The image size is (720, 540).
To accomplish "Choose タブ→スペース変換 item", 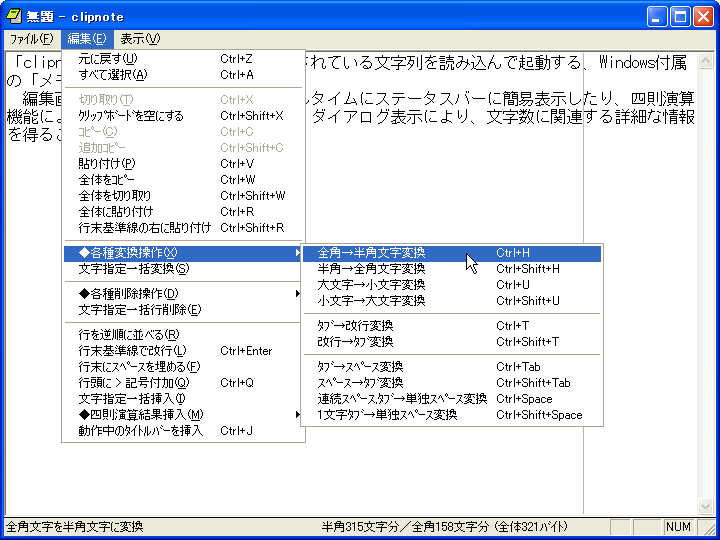I will 452,367.
